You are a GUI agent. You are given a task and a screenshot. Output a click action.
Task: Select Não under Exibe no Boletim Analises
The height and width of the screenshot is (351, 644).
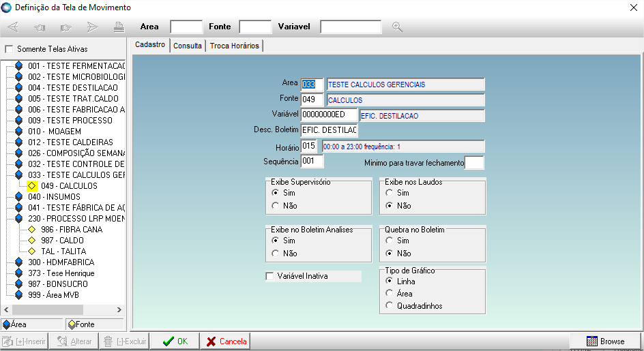[275, 254]
